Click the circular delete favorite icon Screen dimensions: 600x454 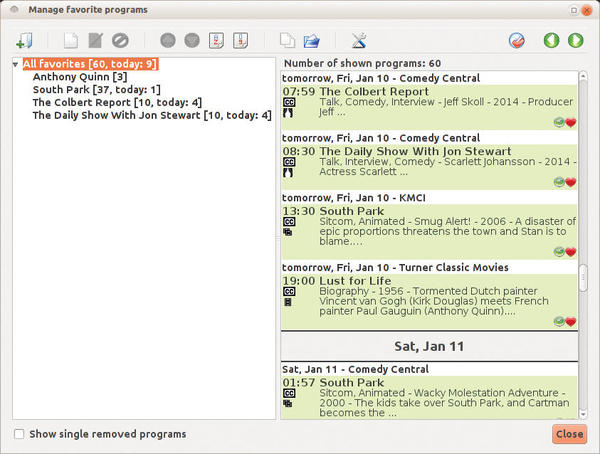tap(120, 41)
